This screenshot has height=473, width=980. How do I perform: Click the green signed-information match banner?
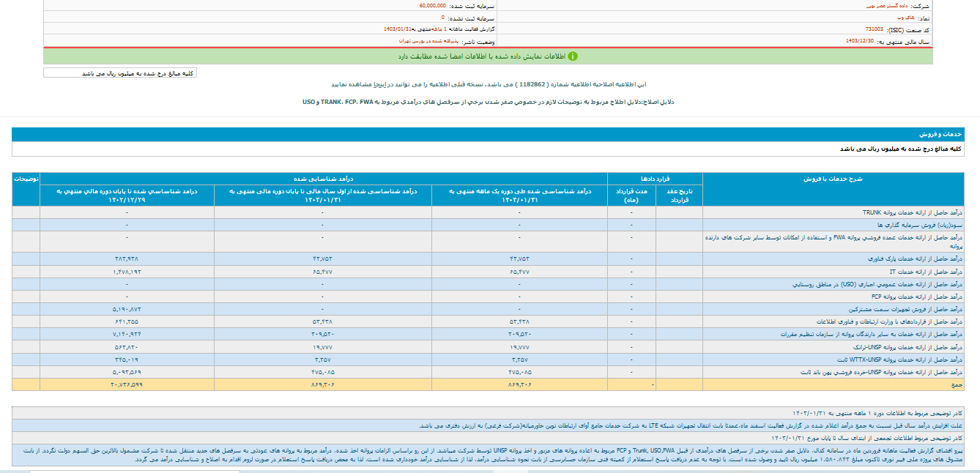click(488, 56)
